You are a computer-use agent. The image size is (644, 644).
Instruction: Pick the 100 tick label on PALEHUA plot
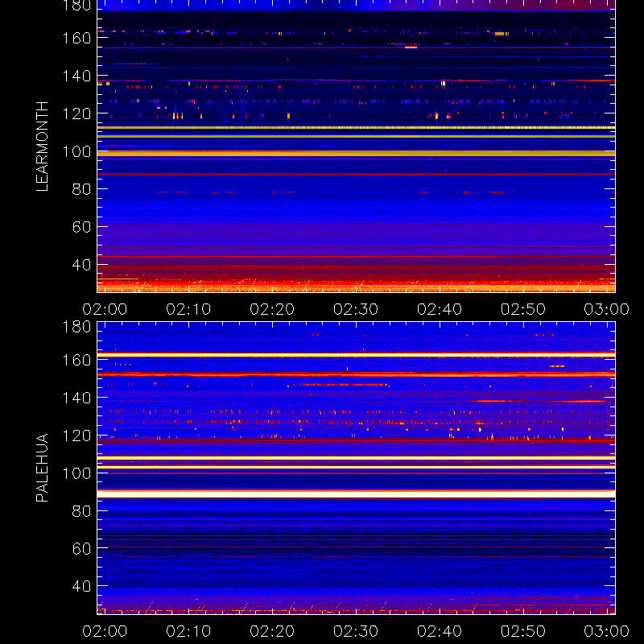point(76,473)
